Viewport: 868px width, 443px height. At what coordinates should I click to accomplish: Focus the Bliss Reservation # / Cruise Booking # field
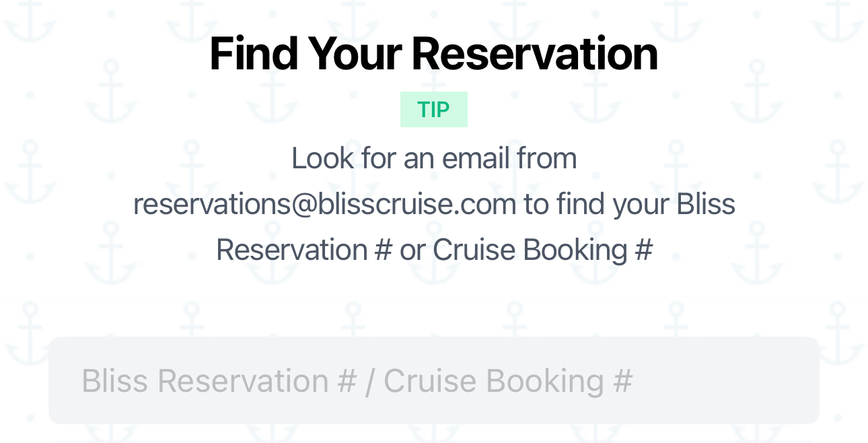[433, 380]
